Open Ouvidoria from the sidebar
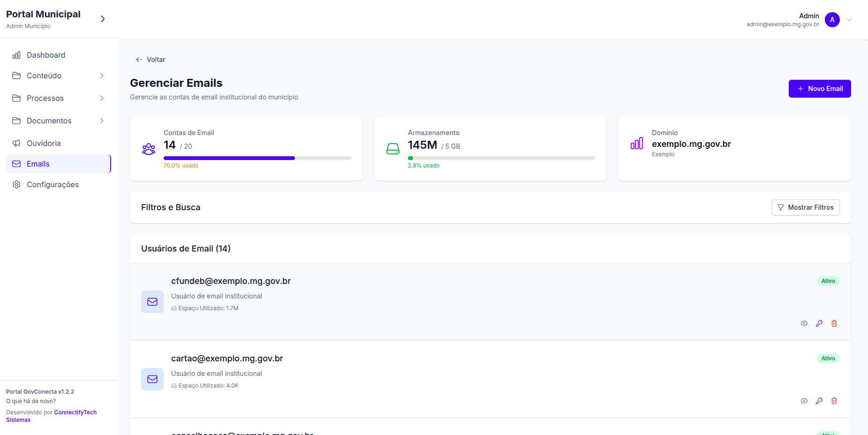Image resolution: width=868 pixels, height=435 pixels. point(44,143)
